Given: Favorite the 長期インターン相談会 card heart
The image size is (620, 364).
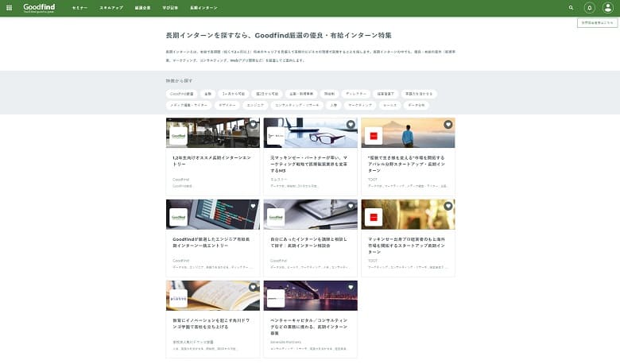Looking at the screenshot, I should click(x=351, y=206).
